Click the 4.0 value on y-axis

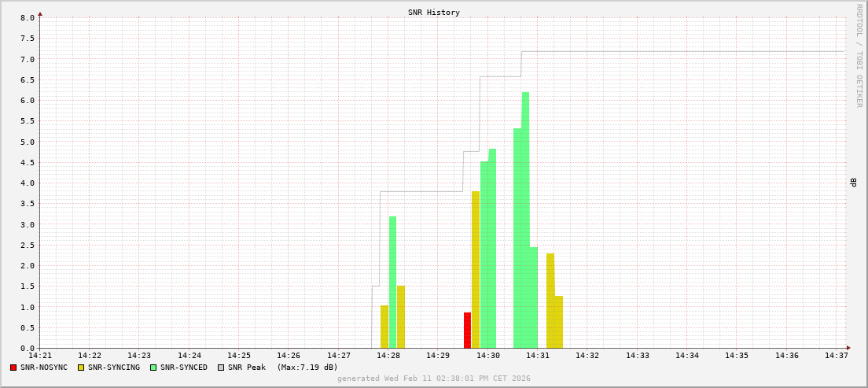click(27, 183)
